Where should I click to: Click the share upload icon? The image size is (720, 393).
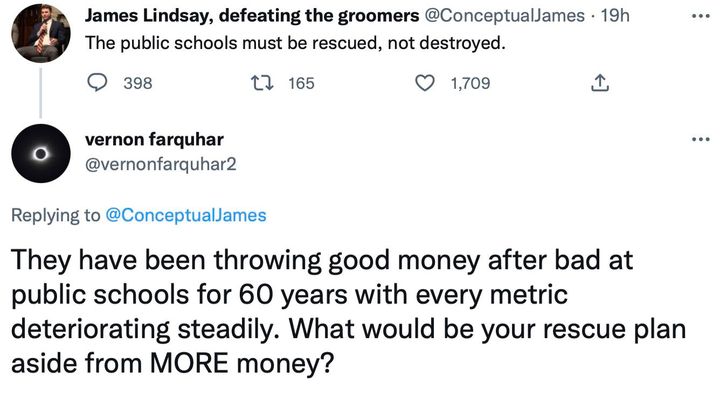pos(600,83)
